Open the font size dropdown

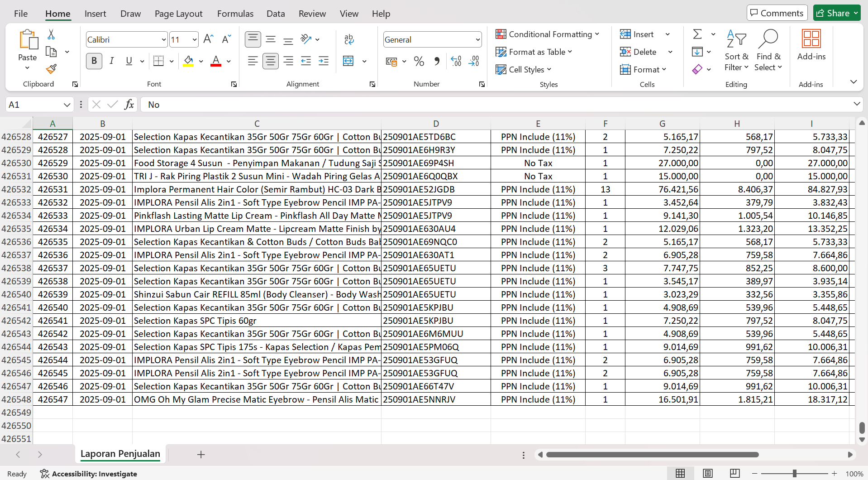click(x=195, y=40)
